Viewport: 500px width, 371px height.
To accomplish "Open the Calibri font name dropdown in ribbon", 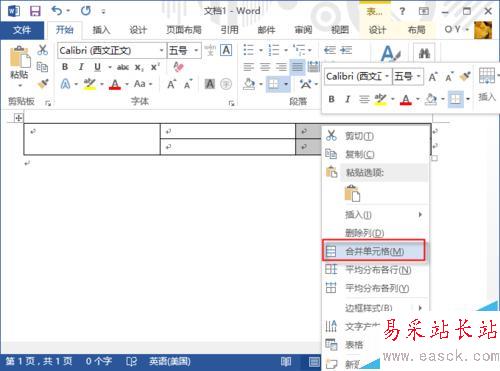I will tap(161, 51).
